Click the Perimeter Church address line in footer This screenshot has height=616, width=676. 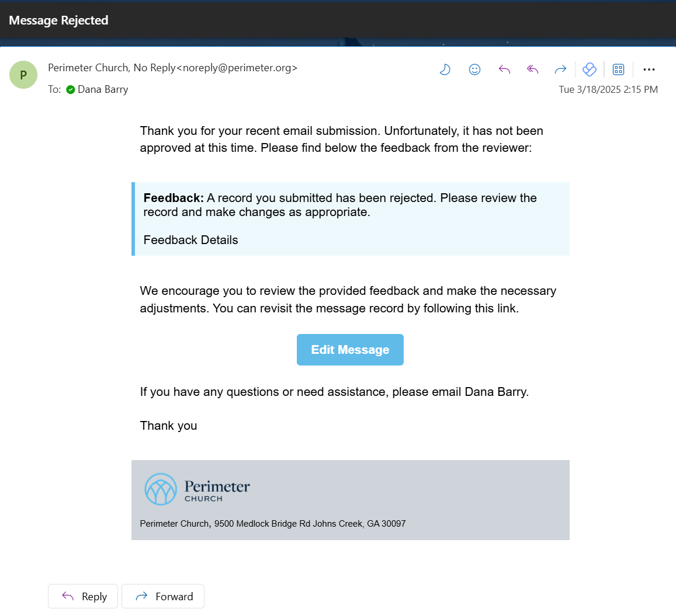click(273, 524)
